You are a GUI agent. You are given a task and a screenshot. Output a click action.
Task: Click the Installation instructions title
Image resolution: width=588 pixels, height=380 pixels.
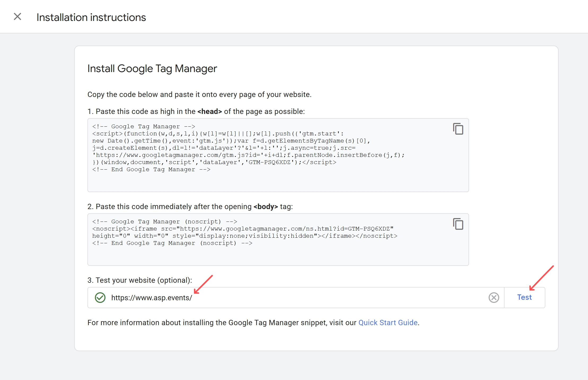pos(91,17)
